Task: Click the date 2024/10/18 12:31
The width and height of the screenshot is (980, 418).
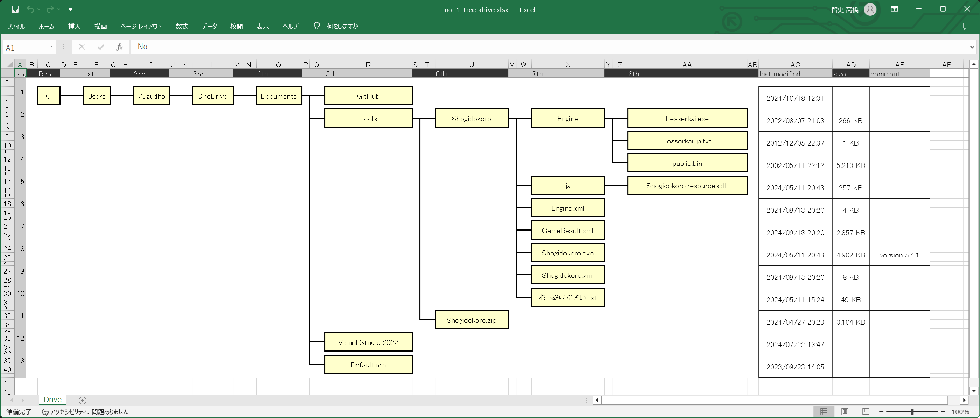Action: tap(795, 98)
